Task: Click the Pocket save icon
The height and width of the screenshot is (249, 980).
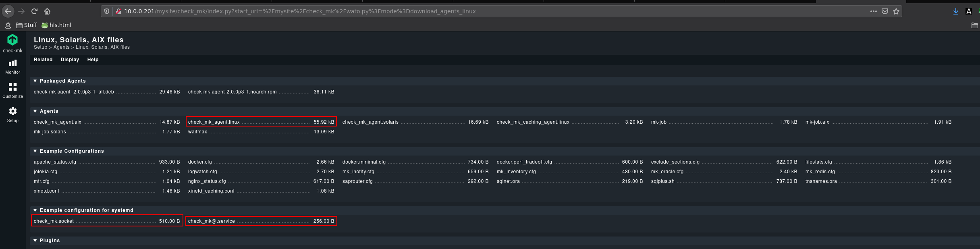Action: (885, 11)
